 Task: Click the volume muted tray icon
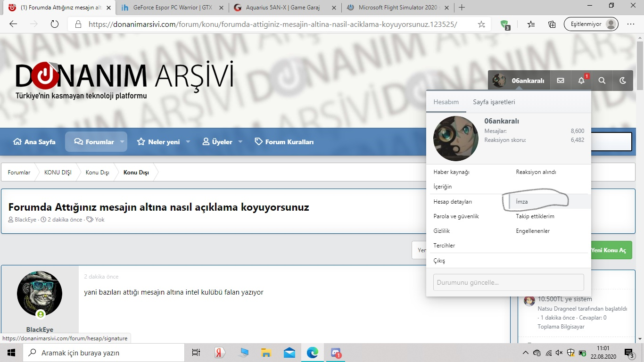(x=560, y=353)
